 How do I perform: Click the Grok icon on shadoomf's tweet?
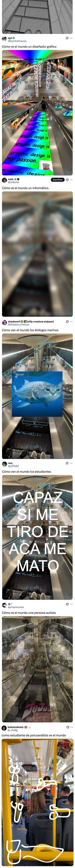point(67,322)
